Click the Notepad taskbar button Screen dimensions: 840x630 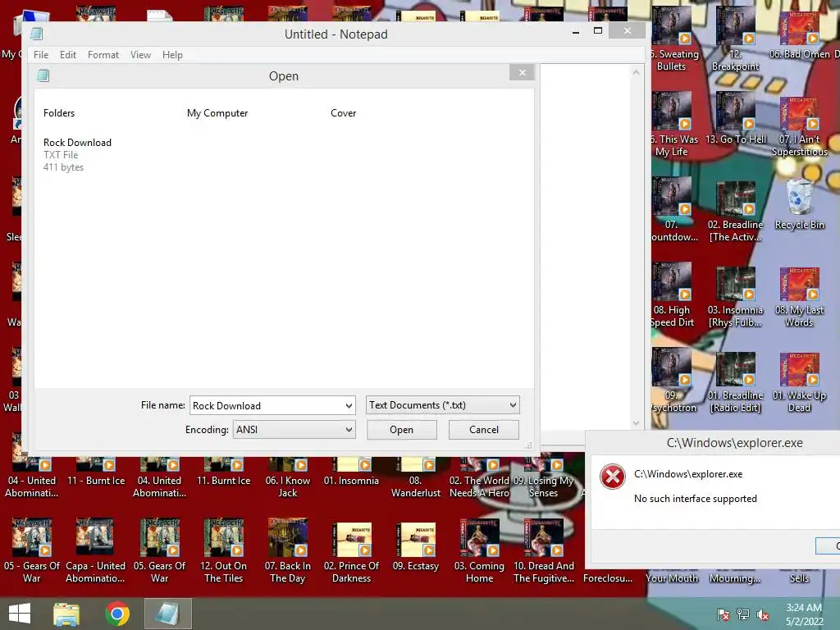click(167, 614)
